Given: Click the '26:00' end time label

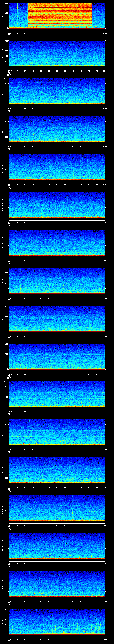Looking at the screenshot, I should 105,450.
